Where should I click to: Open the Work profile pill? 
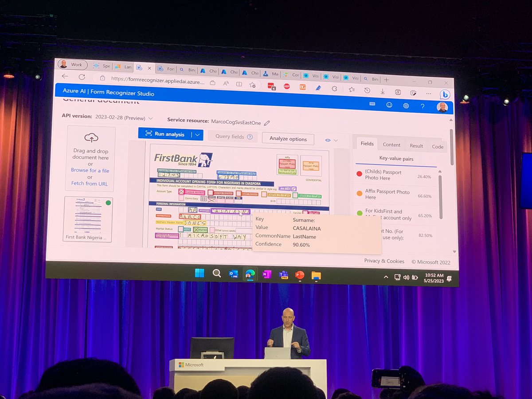[73, 64]
